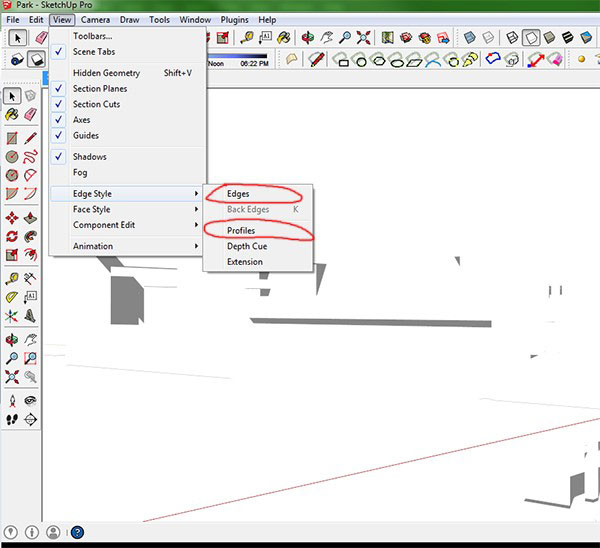Disable Shadows in the View menu
Screen dimensions: 600x548
coord(89,157)
